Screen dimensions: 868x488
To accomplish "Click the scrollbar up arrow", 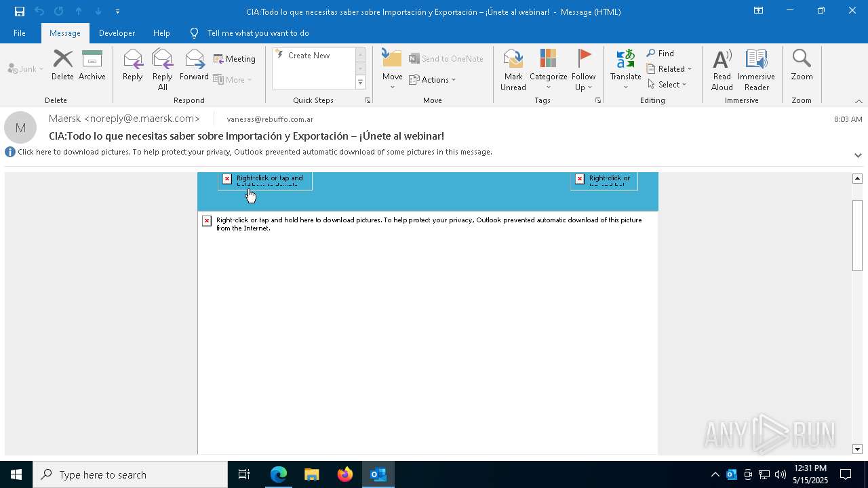I will (857, 178).
